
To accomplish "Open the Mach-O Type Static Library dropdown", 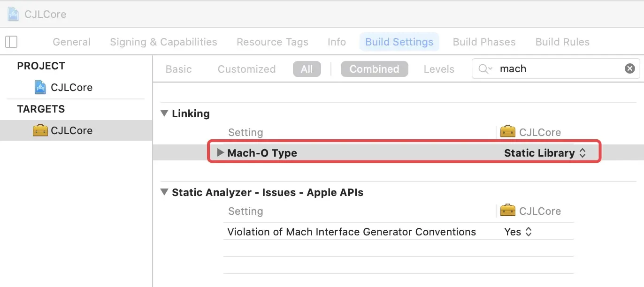I will click(545, 153).
